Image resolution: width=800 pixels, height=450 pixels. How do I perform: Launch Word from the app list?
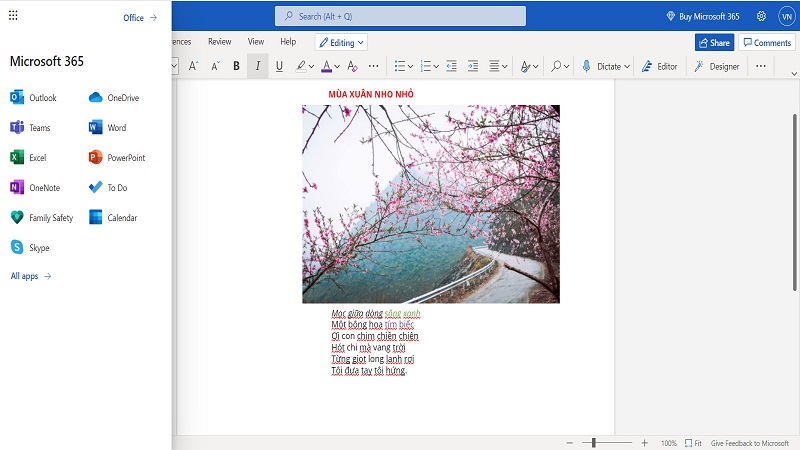click(x=107, y=128)
